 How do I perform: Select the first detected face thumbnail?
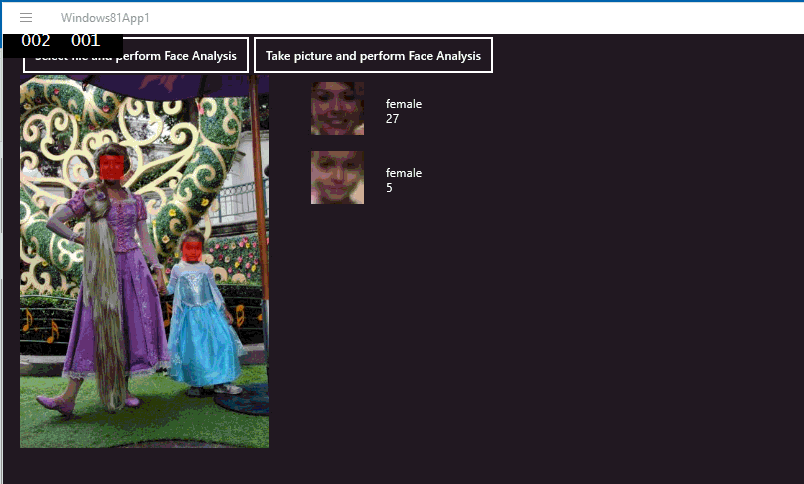point(337,108)
